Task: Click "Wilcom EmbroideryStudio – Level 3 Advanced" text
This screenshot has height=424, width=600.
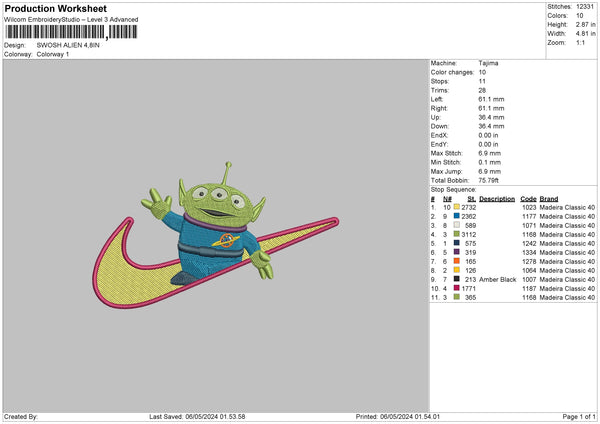Action: [71, 20]
